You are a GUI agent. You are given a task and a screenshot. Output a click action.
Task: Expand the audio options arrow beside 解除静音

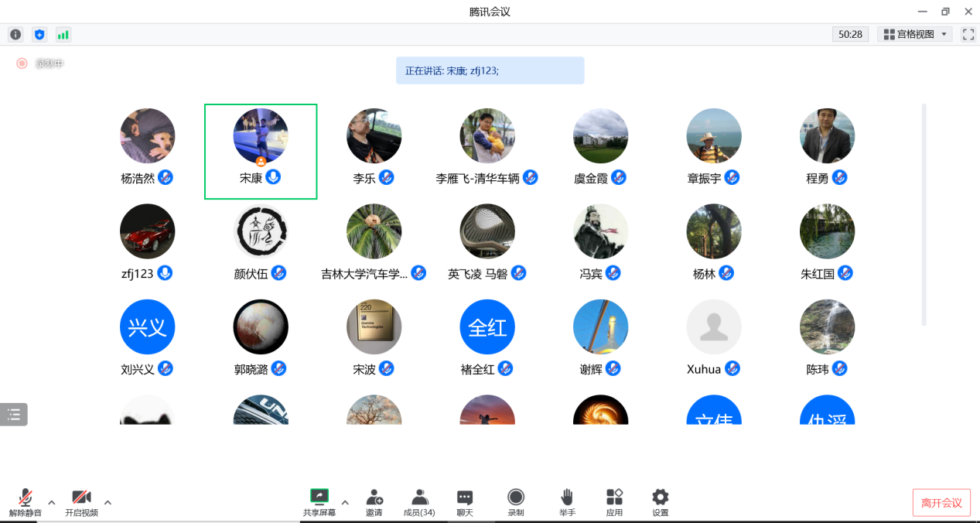(x=52, y=502)
